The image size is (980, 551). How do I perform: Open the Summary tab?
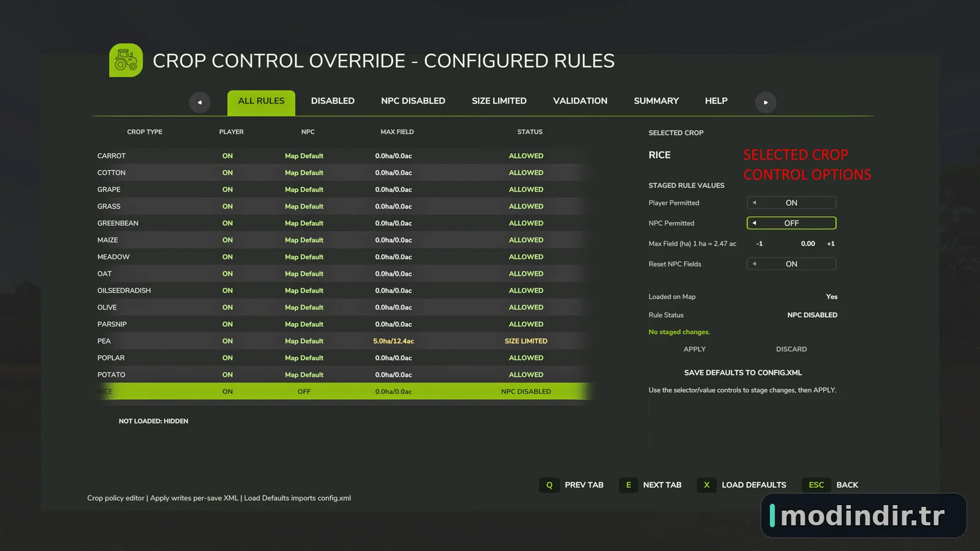click(657, 101)
